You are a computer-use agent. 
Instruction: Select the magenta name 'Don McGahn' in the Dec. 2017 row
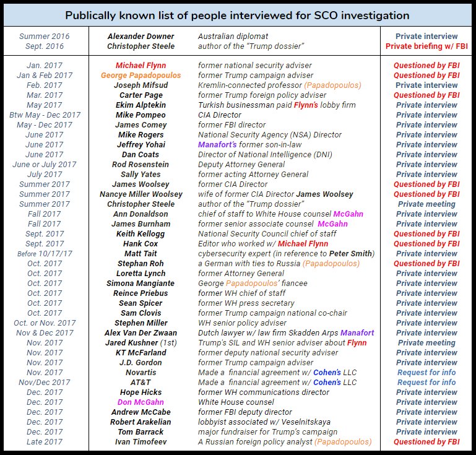pos(141,402)
